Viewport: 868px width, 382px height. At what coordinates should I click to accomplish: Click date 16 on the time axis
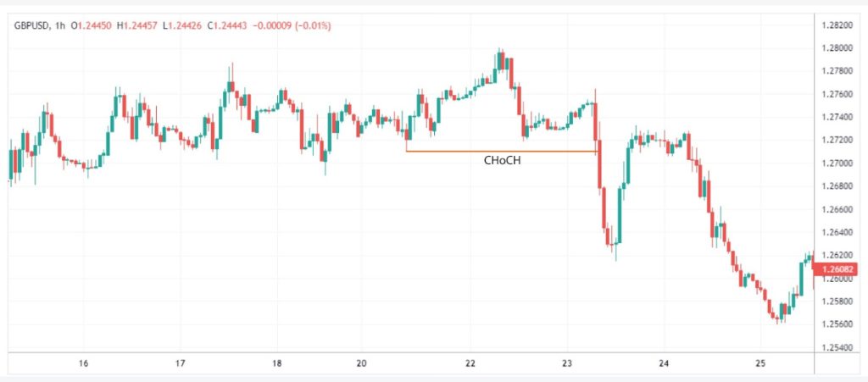pos(84,363)
